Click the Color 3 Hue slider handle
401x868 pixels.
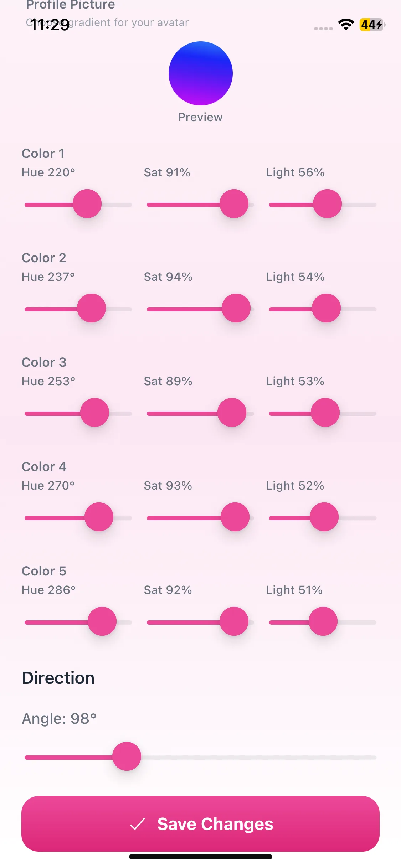[x=94, y=413]
